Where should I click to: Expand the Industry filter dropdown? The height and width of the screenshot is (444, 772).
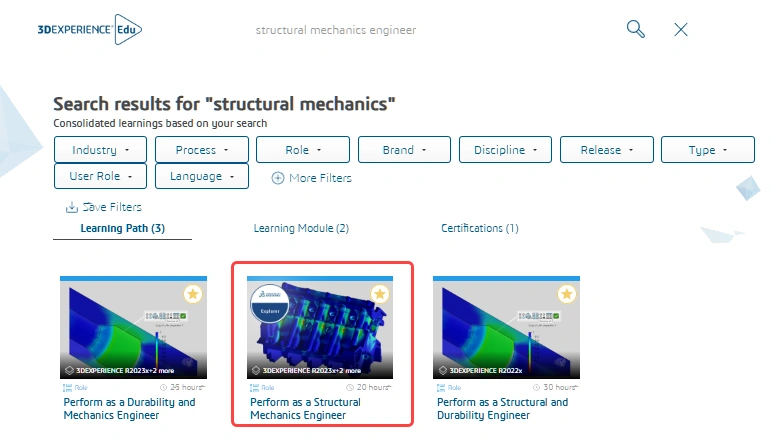(x=100, y=150)
